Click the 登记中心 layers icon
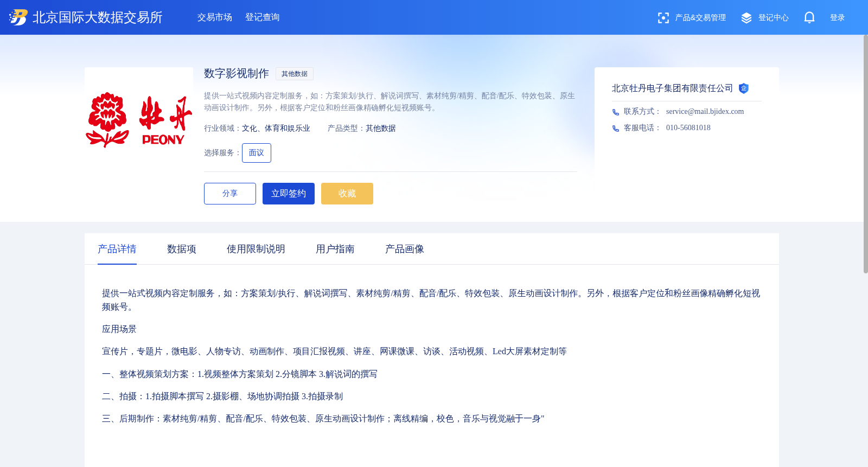868x467 pixels. pos(746,18)
